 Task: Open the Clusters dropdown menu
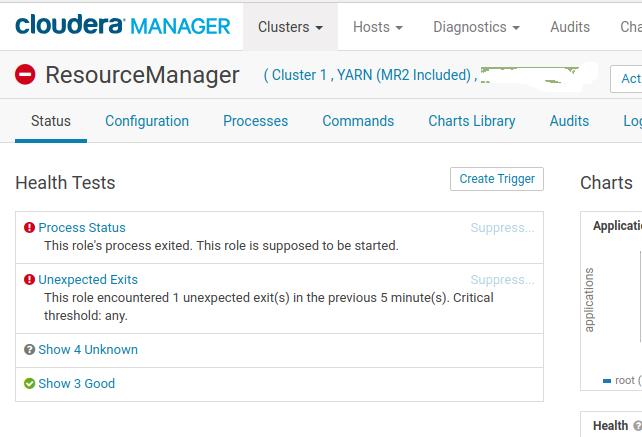(x=290, y=27)
